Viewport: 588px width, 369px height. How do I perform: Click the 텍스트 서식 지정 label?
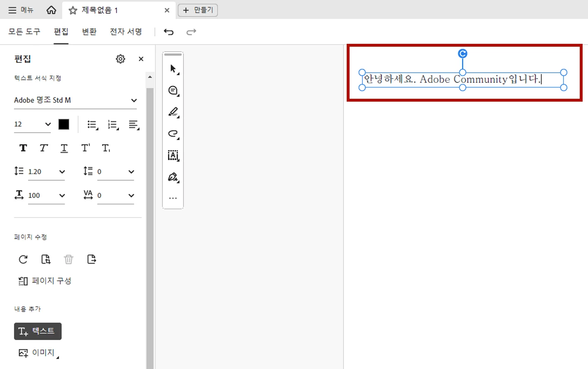(38, 78)
